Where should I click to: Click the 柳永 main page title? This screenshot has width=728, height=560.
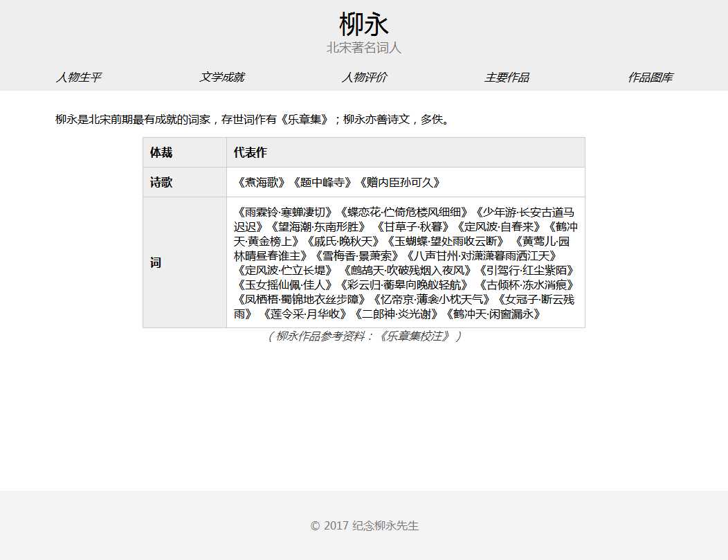tap(364, 25)
